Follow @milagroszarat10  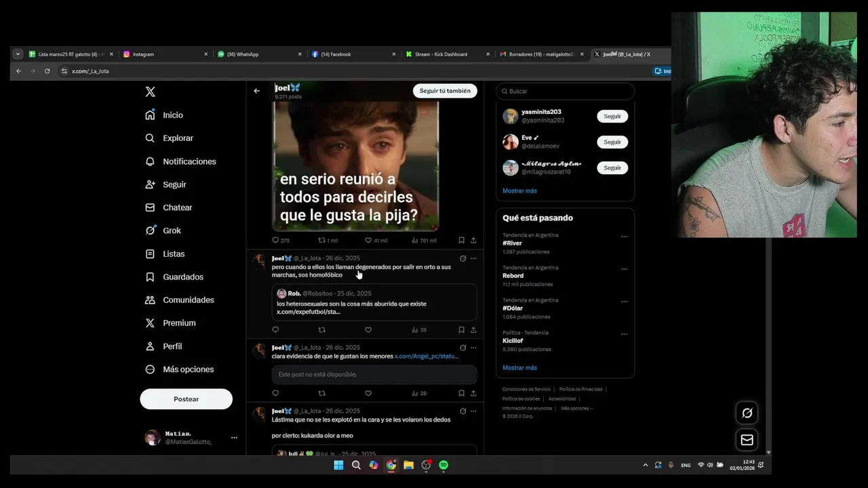tap(612, 168)
